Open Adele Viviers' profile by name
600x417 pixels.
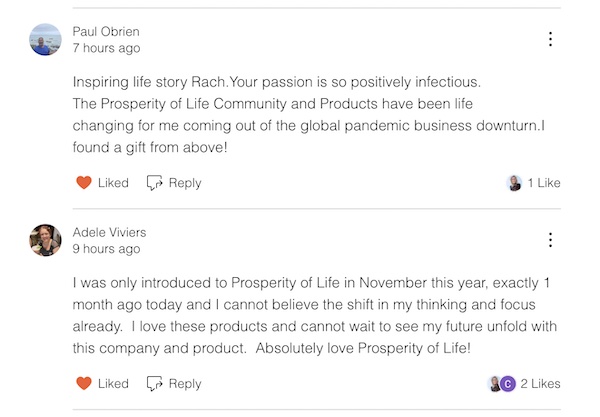tap(109, 232)
